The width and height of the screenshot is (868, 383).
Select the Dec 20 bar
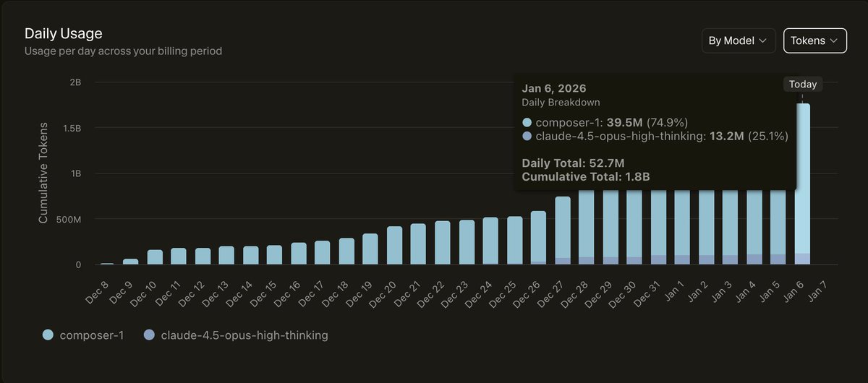point(394,246)
